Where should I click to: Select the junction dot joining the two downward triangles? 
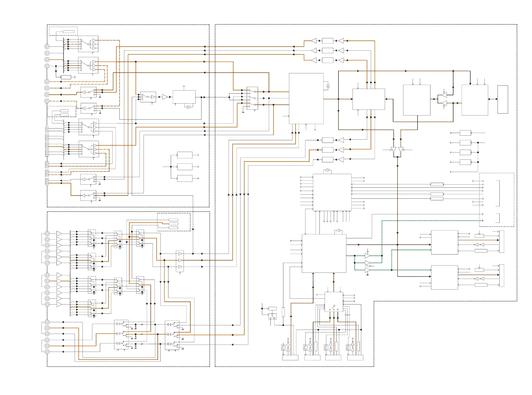397,157
